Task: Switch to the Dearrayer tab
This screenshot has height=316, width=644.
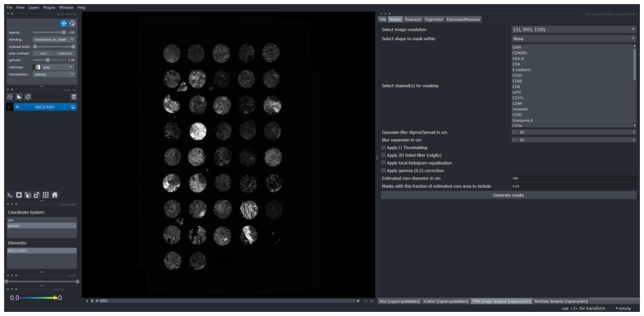Action: [413, 19]
